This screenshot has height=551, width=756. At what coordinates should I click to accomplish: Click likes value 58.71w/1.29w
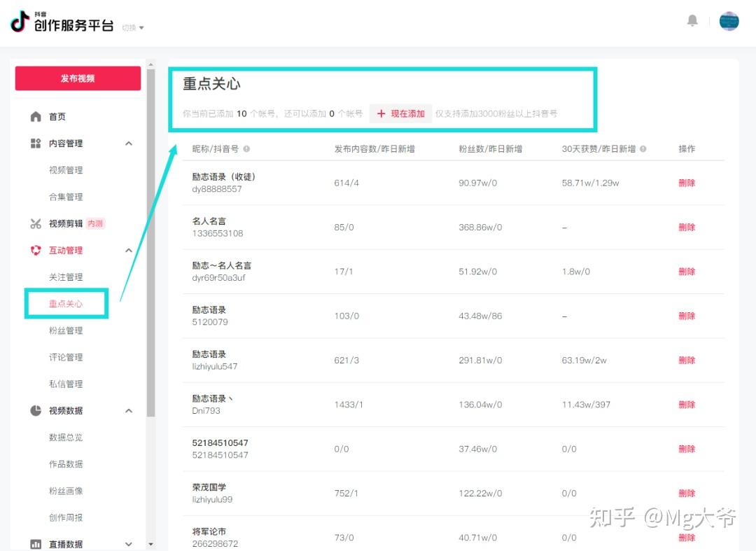[x=590, y=183]
